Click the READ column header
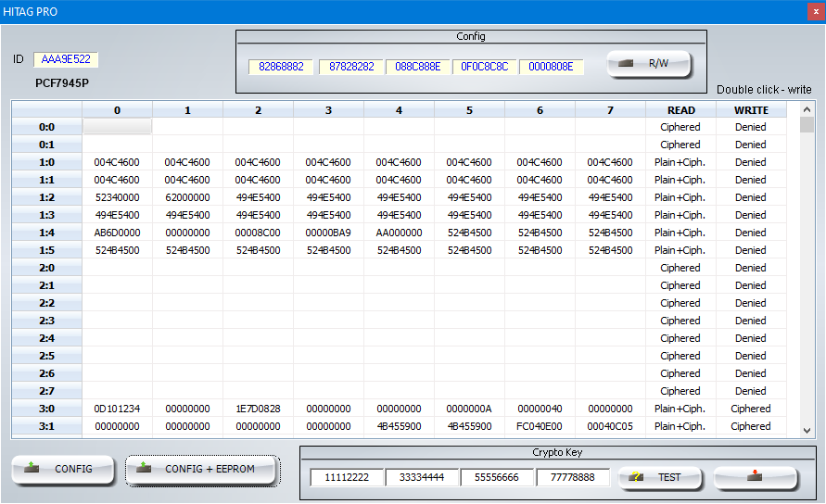Screen dimensions: 826x504 [681, 110]
